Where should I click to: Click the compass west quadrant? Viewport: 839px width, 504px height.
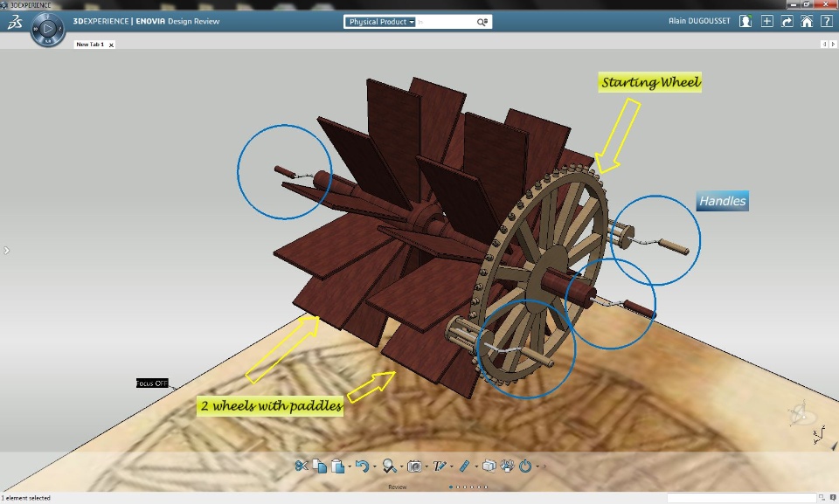point(36,28)
